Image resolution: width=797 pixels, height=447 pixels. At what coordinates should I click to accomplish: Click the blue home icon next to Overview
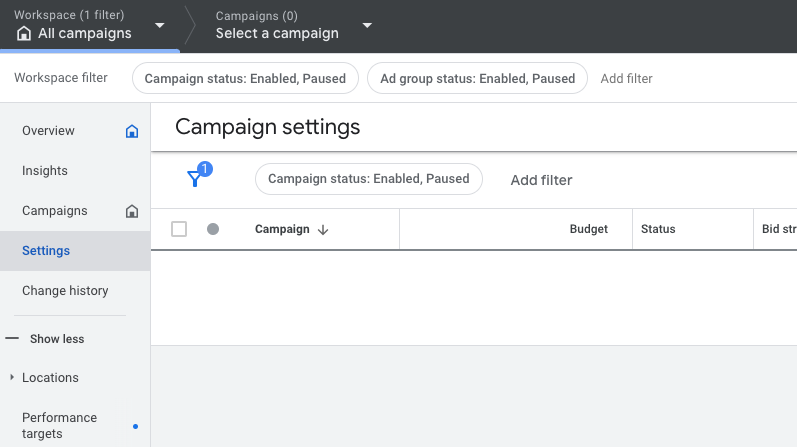[x=132, y=131]
